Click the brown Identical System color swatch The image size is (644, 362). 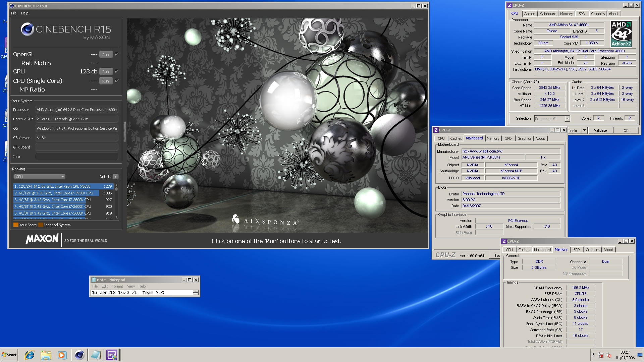click(x=41, y=225)
